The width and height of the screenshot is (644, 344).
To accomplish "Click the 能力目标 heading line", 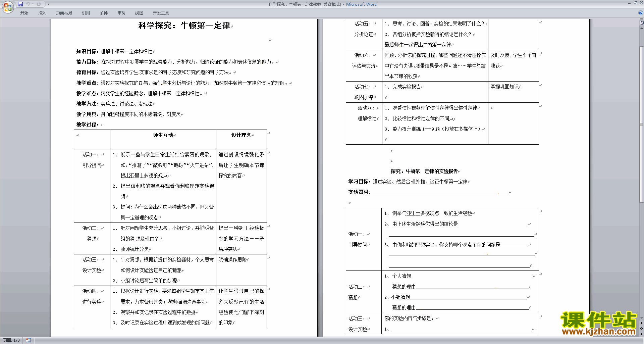I will pyautogui.click(x=175, y=62).
